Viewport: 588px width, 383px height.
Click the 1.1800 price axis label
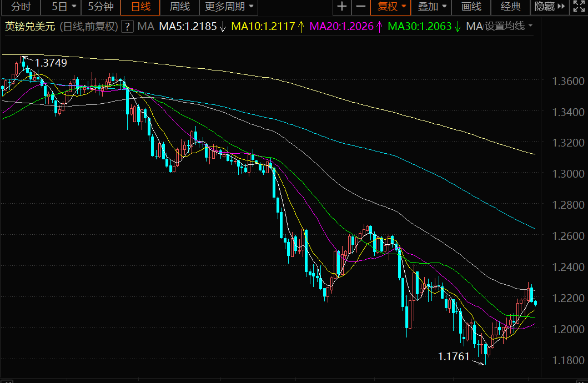point(568,360)
